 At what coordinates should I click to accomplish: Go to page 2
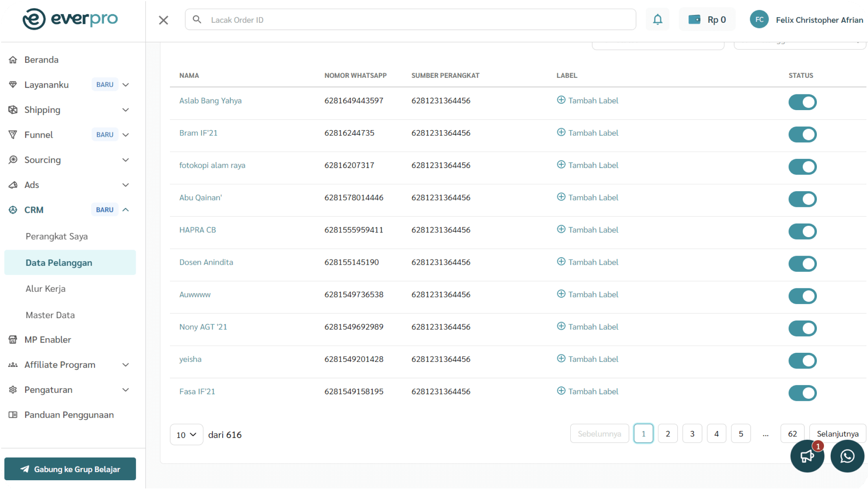667,433
